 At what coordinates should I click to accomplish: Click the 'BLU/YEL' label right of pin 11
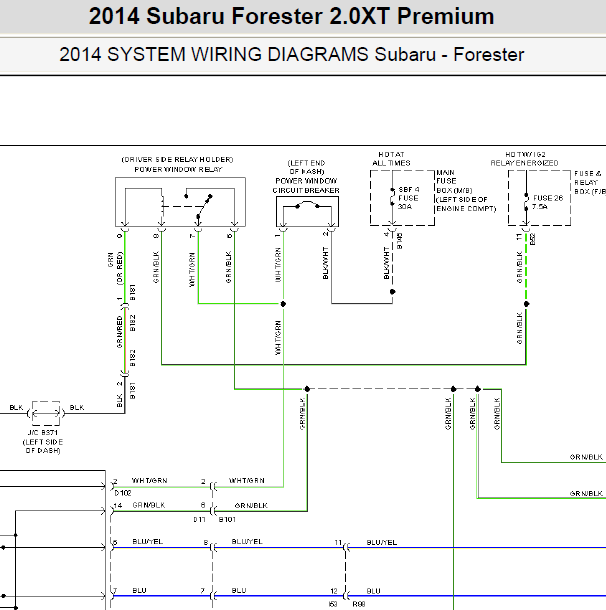pos(382,542)
